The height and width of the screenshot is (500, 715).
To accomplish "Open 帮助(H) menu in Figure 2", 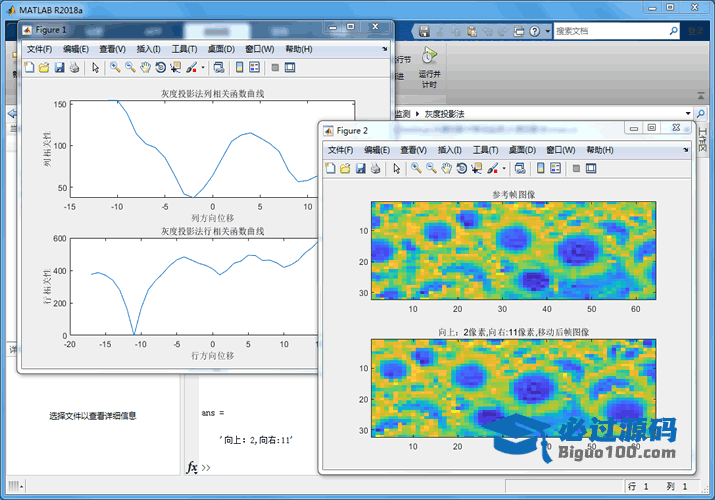I will (x=600, y=150).
